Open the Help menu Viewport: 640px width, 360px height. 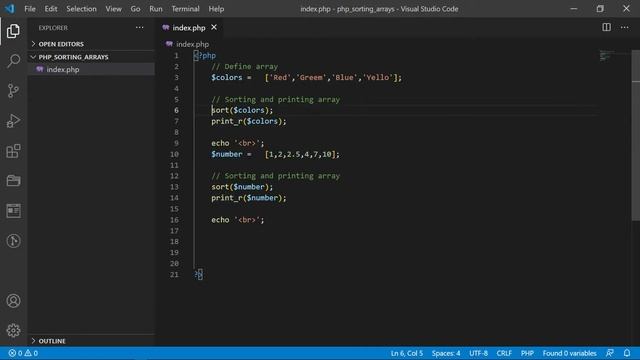pyautogui.click(x=216, y=9)
